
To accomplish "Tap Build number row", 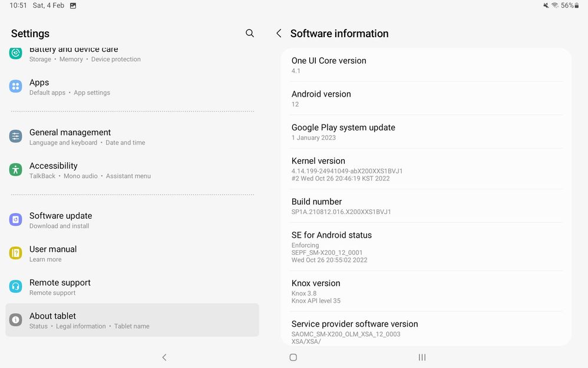I will pos(427,206).
